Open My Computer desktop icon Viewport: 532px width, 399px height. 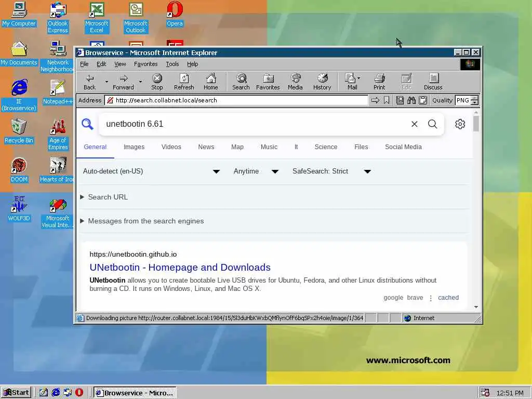[19, 14]
